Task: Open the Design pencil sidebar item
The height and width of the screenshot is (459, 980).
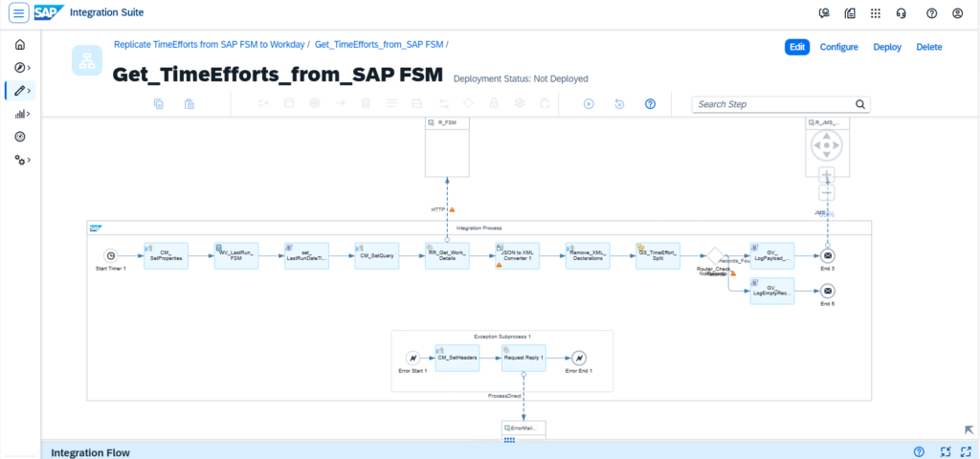Action: pos(19,91)
